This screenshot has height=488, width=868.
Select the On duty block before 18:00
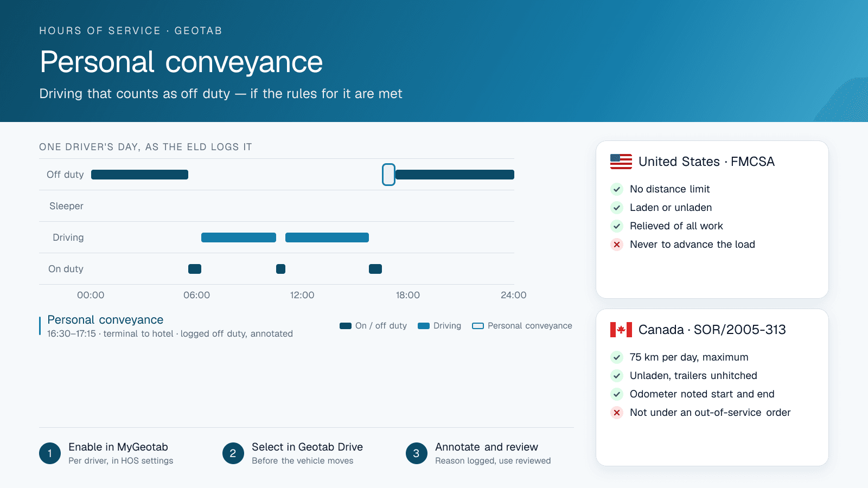[x=375, y=269]
